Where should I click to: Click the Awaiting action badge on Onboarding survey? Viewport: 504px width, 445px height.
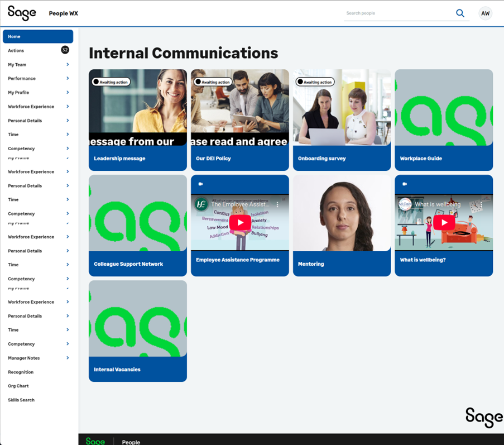pos(315,82)
